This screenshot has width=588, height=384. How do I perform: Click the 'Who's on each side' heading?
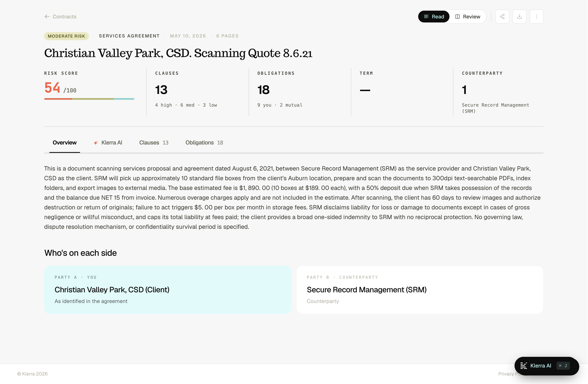(x=81, y=253)
